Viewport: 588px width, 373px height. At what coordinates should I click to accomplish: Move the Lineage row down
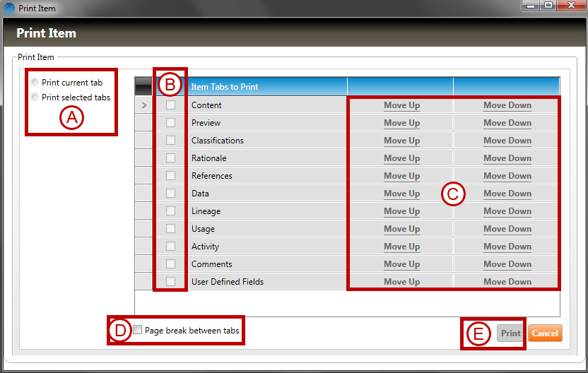507,211
